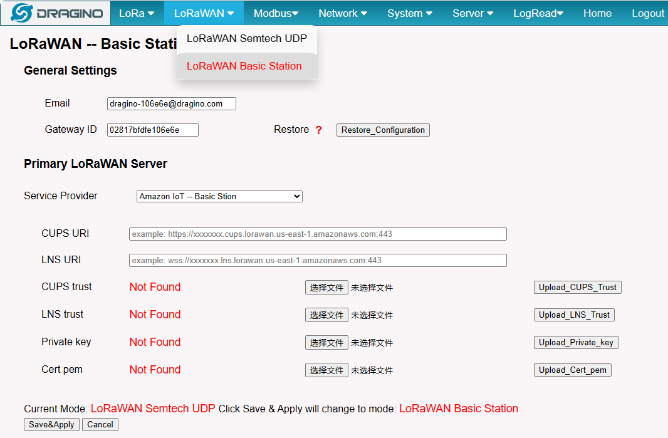The height and width of the screenshot is (438, 668).
Task: Click Upload_Cert_pem button
Action: click(573, 370)
